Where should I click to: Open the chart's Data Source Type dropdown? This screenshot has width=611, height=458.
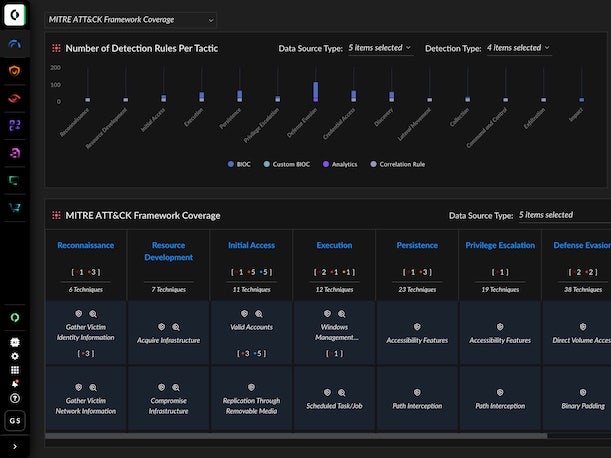[x=380, y=48]
